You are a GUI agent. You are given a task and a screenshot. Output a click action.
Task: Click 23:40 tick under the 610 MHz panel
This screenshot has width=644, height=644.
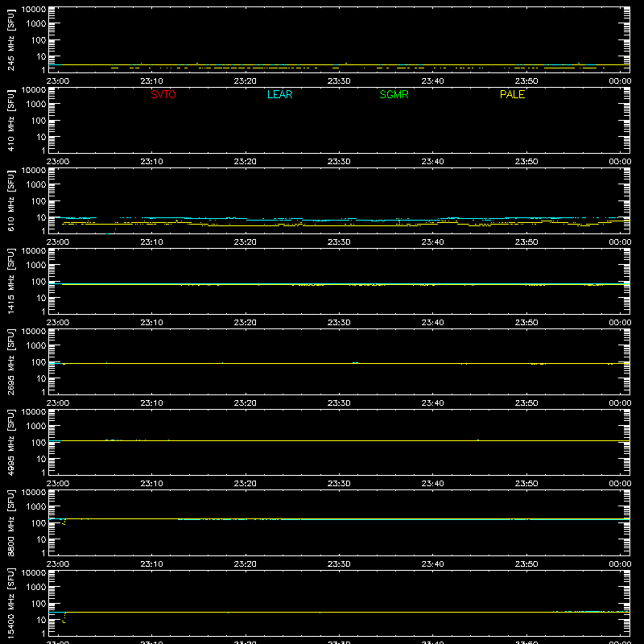pos(432,242)
